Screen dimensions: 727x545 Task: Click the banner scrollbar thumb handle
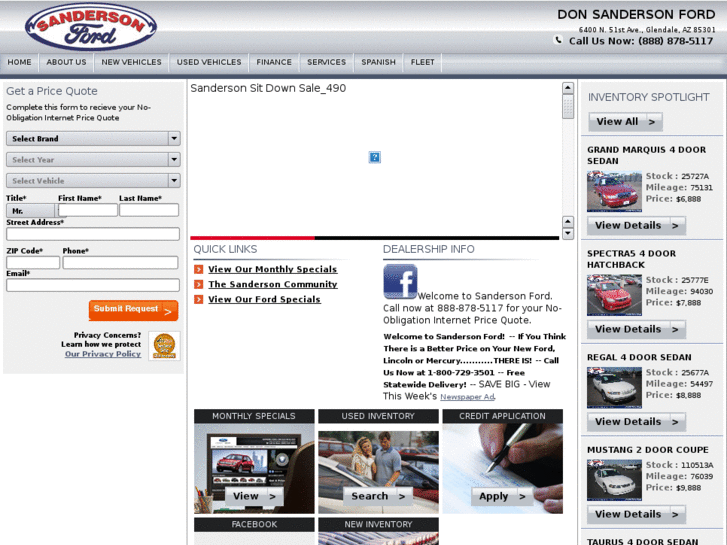click(x=568, y=107)
